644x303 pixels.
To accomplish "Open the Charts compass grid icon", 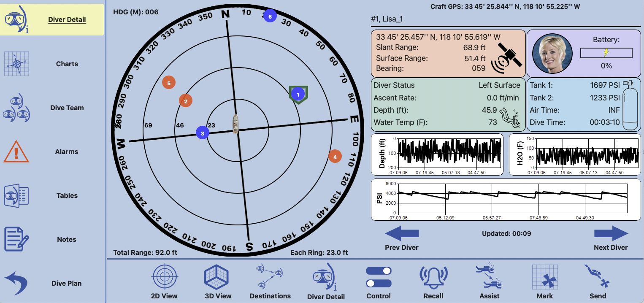I will pos(16,64).
